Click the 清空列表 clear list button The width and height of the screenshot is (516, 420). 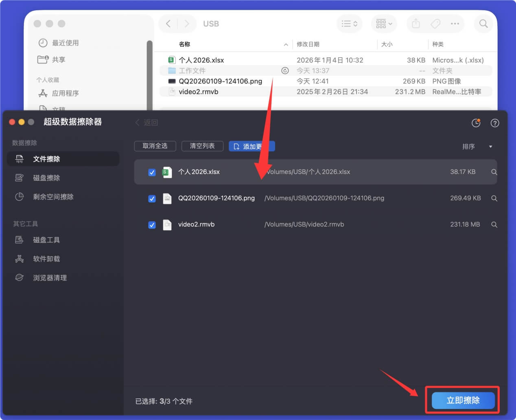tap(202, 146)
